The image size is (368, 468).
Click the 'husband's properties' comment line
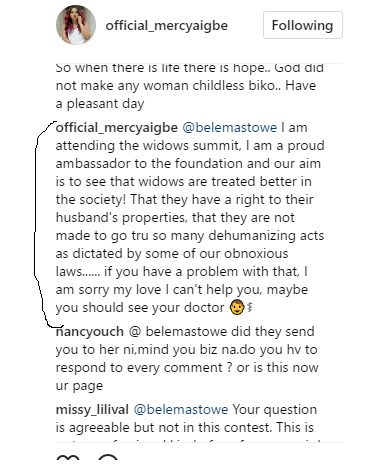[175, 218]
